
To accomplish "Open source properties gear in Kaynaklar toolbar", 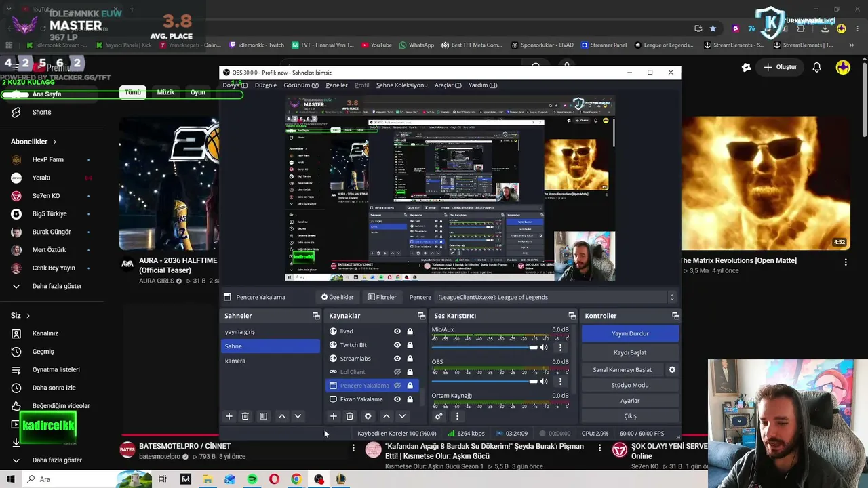I will (x=368, y=416).
